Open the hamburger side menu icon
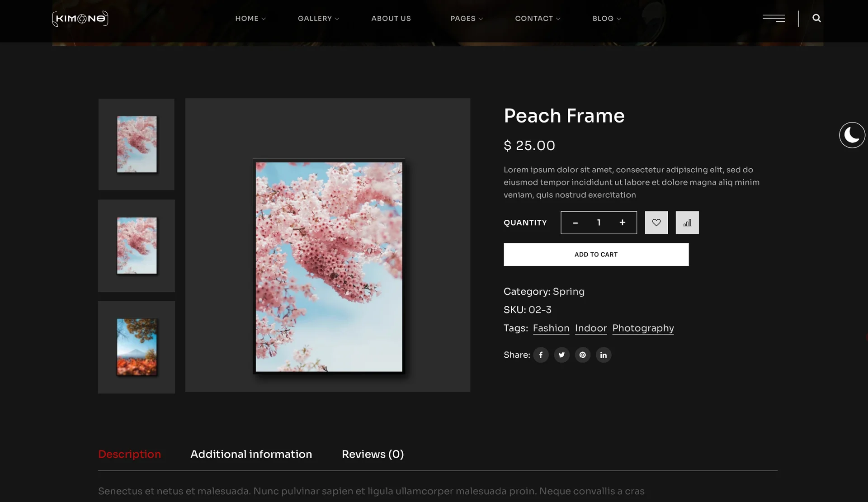This screenshot has width=868, height=502. pos(774,19)
